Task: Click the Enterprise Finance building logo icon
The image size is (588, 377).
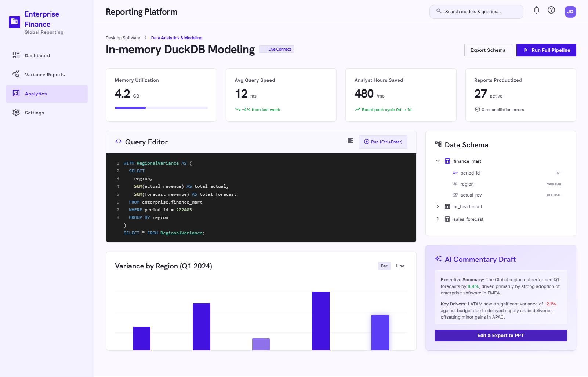Action: coord(14,22)
